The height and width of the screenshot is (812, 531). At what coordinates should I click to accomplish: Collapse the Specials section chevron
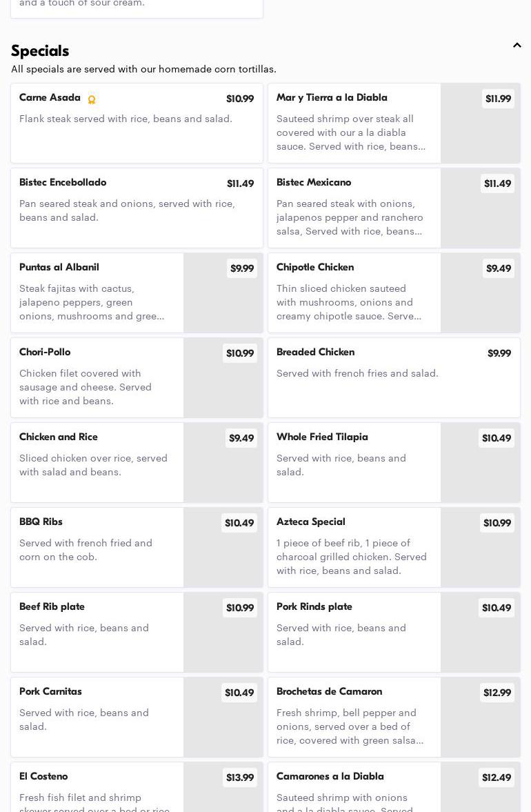pyautogui.click(x=517, y=46)
